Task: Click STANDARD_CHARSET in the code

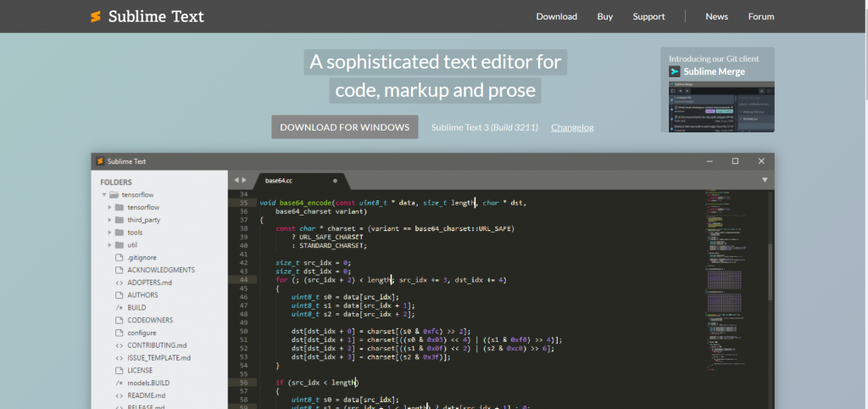Action: click(x=331, y=245)
